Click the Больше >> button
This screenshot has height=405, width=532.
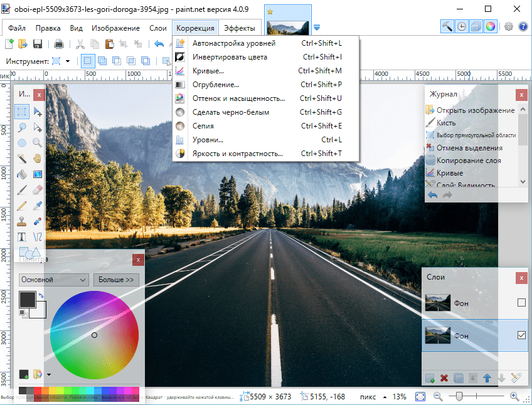click(x=116, y=280)
